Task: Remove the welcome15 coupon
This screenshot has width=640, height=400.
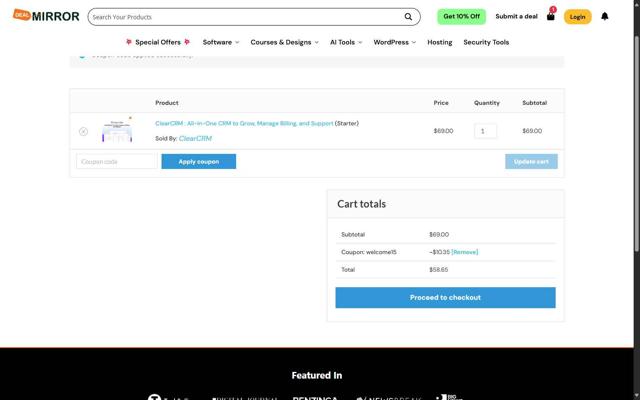Action: pyautogui.click(x=464, y=252)
